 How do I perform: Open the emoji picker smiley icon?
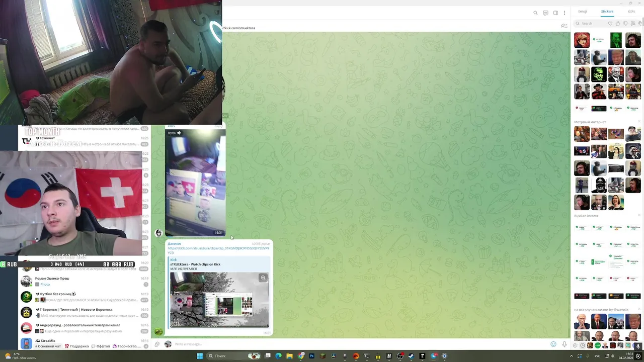(553, 344)
